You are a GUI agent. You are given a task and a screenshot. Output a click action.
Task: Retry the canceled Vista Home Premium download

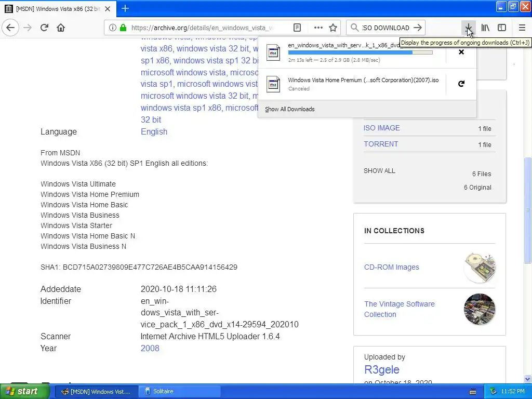pyautogui.click(x=461, y=84)
